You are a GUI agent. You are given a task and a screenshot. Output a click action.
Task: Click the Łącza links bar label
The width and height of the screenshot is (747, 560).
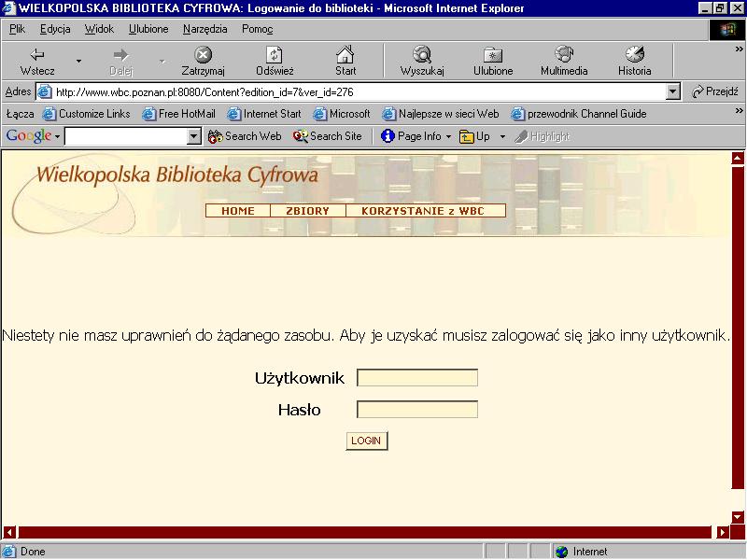point(21,114)
